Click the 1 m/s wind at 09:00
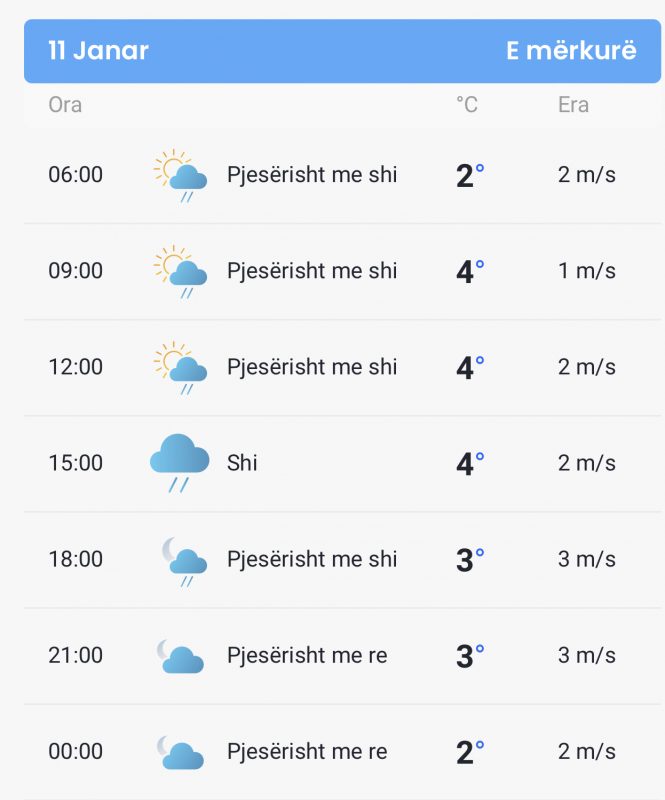665x800 pixels. point(586,271)
